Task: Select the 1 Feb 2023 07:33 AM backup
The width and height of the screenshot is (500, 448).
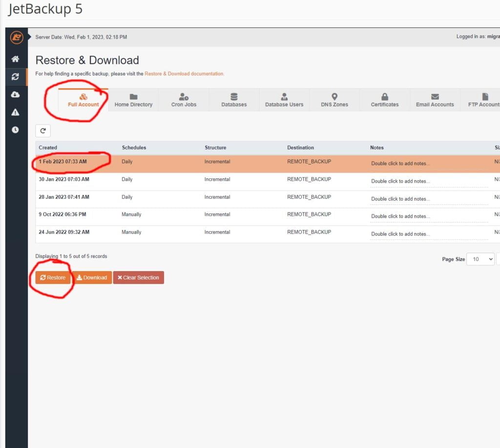Action: pos(268,163)
